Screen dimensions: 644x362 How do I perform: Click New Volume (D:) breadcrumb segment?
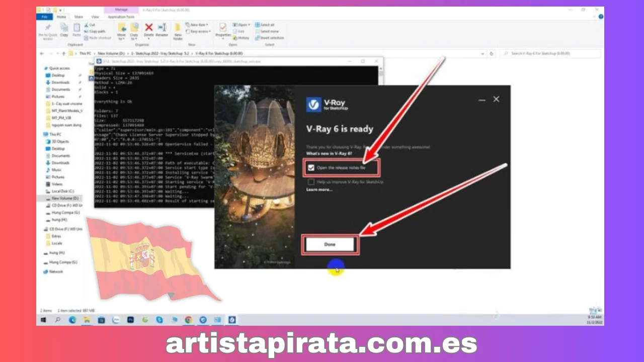coord(111,53)
